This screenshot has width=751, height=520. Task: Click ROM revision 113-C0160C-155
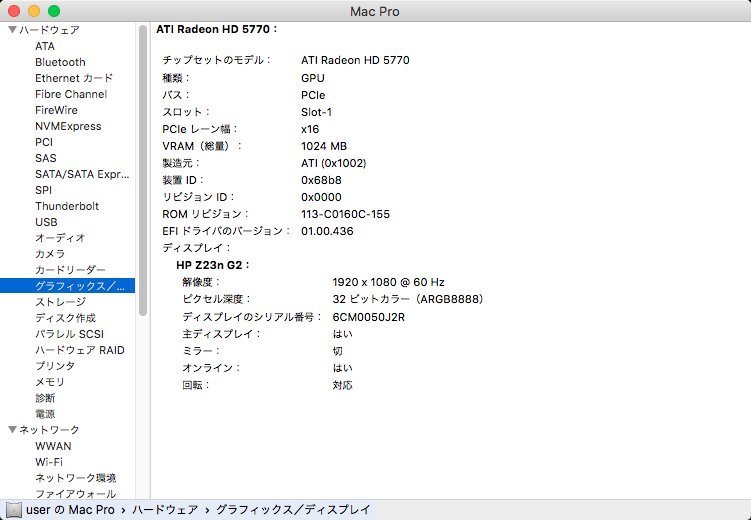[x=345, y=214]
